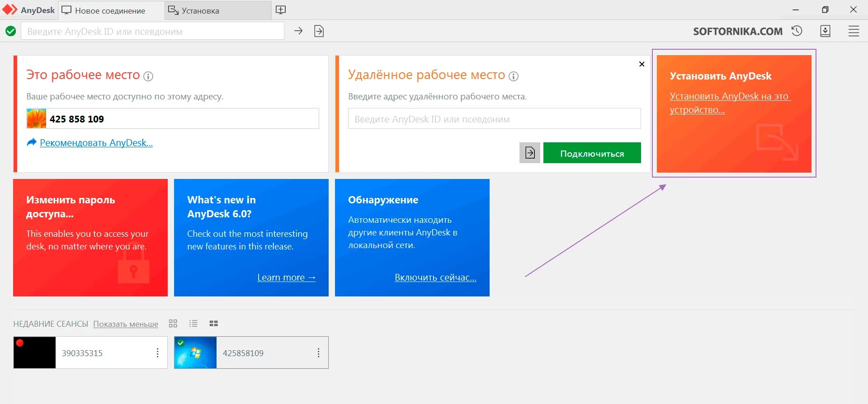
Task: Switch recent sessions to list view
Action: (x=193, y=323)
